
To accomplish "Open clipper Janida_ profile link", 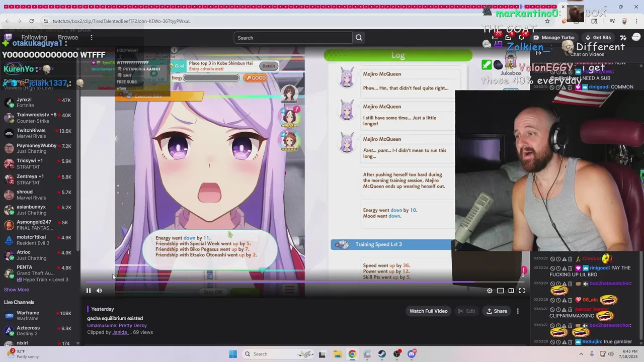I will (x=120, y=332).
